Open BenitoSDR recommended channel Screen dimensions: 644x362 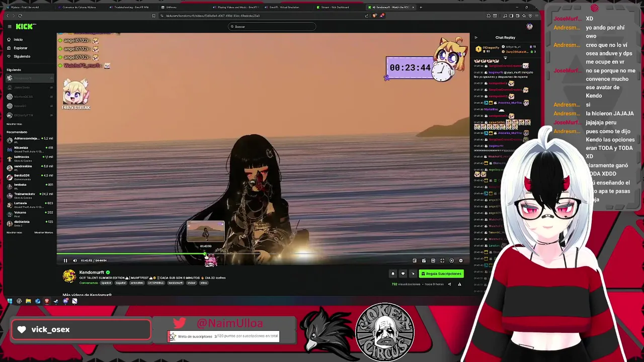[30, 177]
